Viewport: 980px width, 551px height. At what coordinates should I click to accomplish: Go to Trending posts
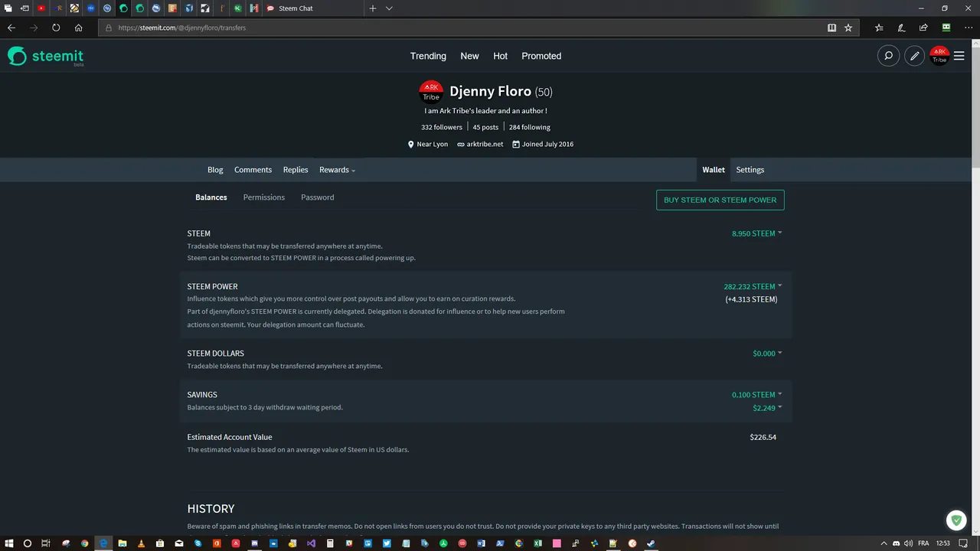click(428, 56)
